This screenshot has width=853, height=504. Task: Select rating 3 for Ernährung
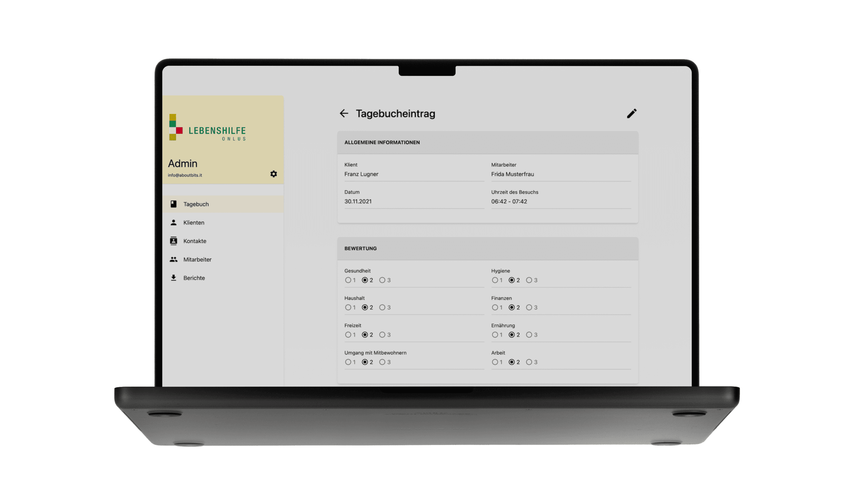(529, 335)
